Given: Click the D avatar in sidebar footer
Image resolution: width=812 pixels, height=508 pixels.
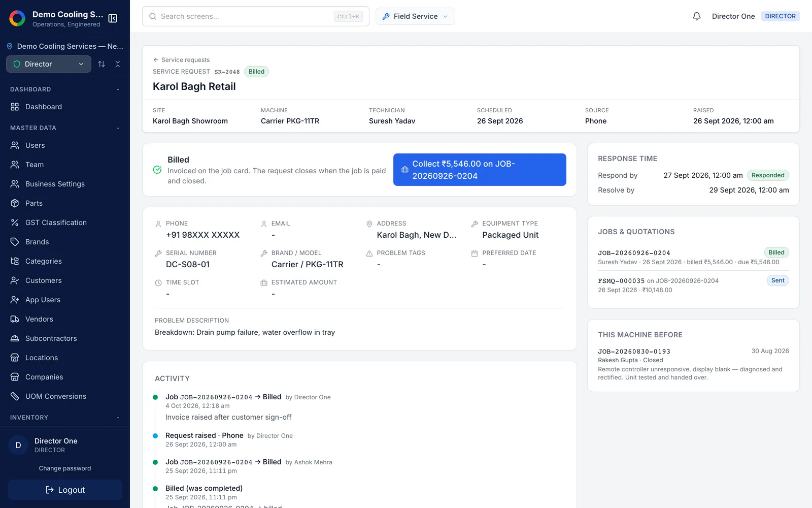Looking at the screenshot, I should tap(18, 445).
